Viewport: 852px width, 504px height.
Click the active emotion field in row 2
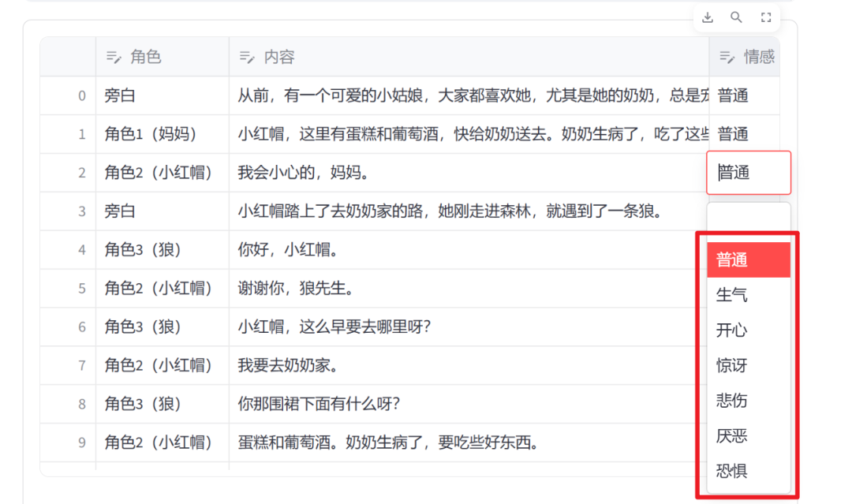748,173
